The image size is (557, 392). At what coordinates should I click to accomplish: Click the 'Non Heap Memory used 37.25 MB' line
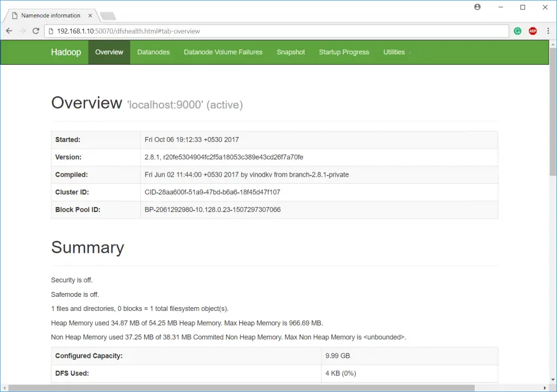pos(228,337)
